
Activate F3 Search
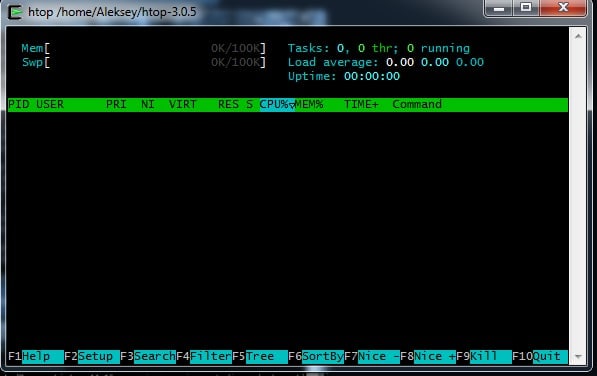click(148, 357)
